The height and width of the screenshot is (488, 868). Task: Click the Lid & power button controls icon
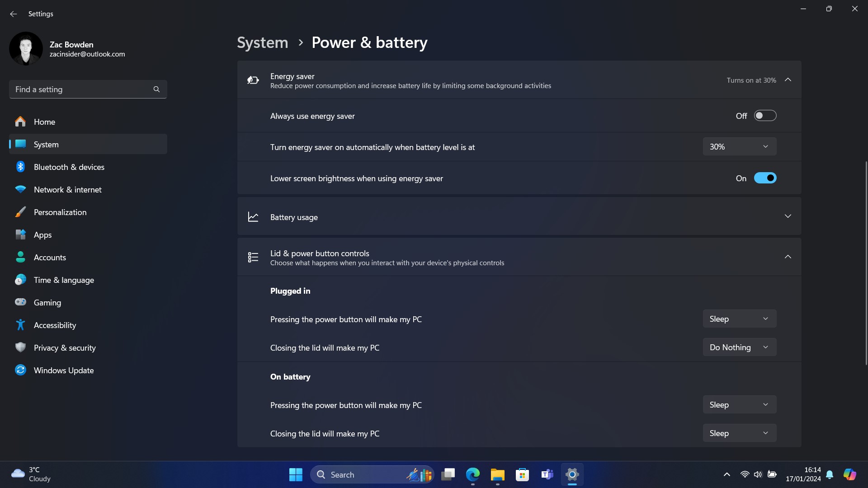pyautogui.click(x=253, y=257)
